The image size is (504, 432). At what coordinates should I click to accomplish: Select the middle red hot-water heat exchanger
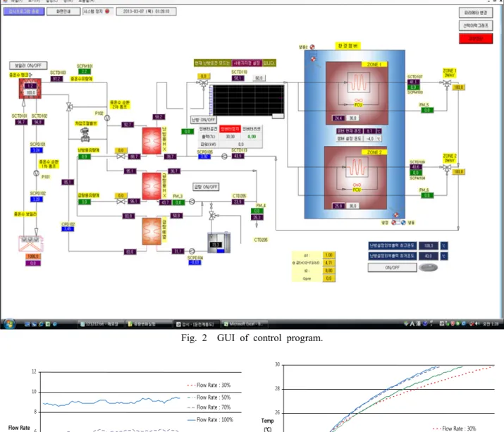tap(152, 186)
